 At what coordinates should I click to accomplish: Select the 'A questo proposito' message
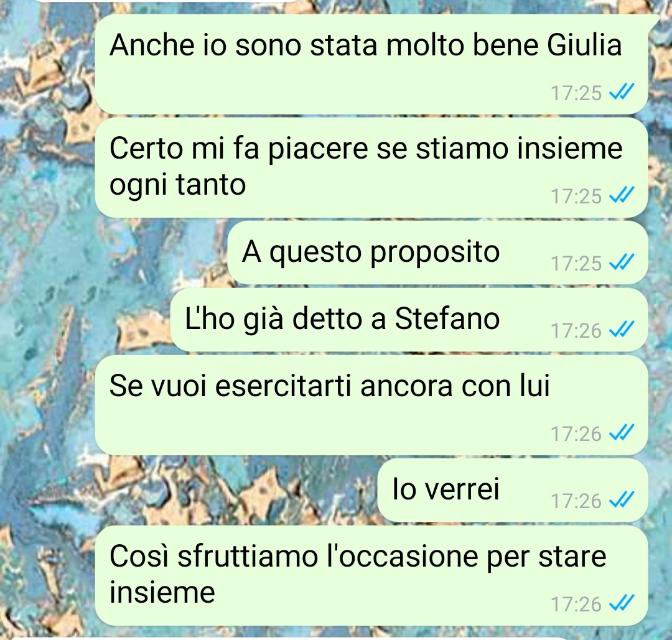(437, 253)
